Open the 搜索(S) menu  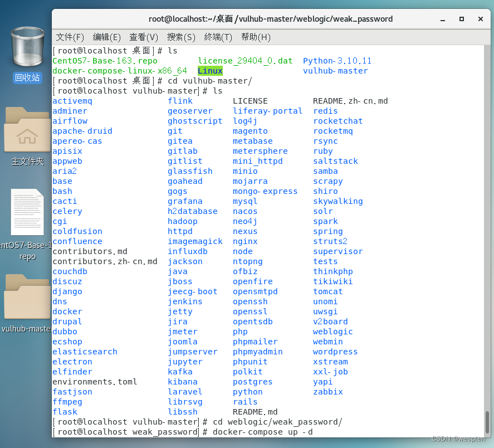pos(181,37)
